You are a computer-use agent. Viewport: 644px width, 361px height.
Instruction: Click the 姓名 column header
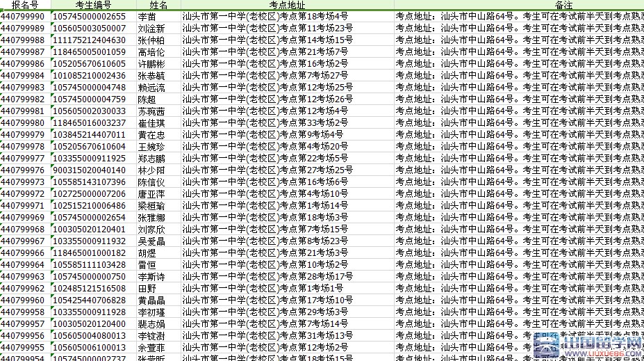click(x=158, y=5)
